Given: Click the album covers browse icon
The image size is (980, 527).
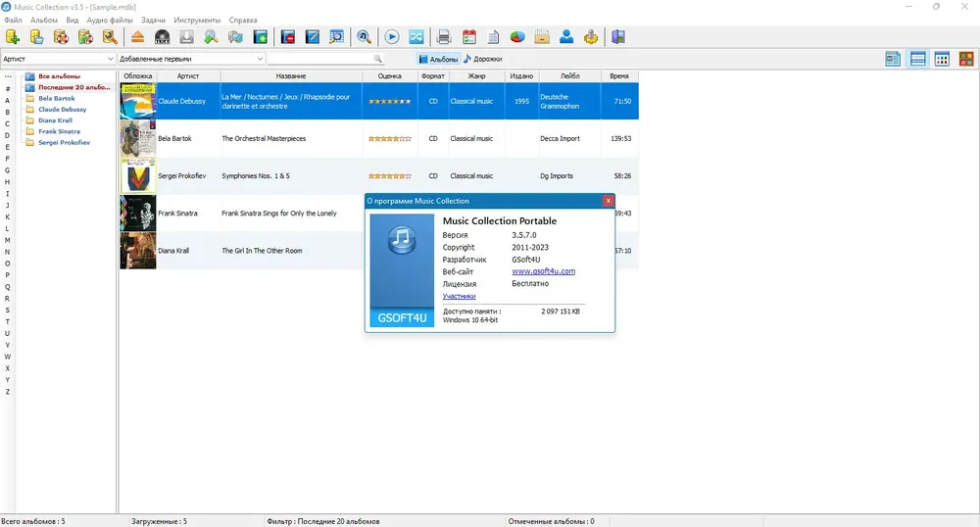Looking at the screenshot, I should coord(235,37).
